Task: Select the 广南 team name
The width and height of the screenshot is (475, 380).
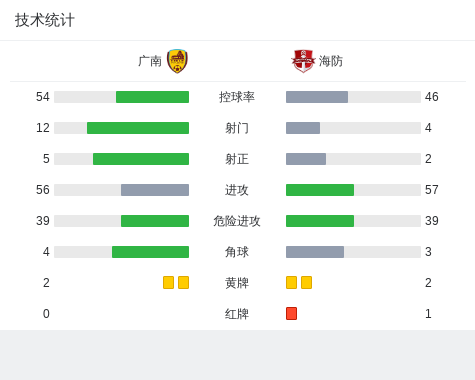Action: coord(150,61)
